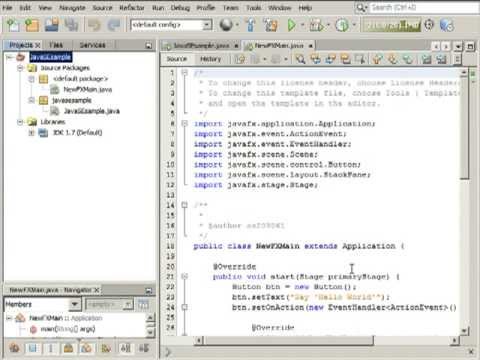Collapse the code fold at line 1
Screen dimensions: 480x360
[184, 72]
